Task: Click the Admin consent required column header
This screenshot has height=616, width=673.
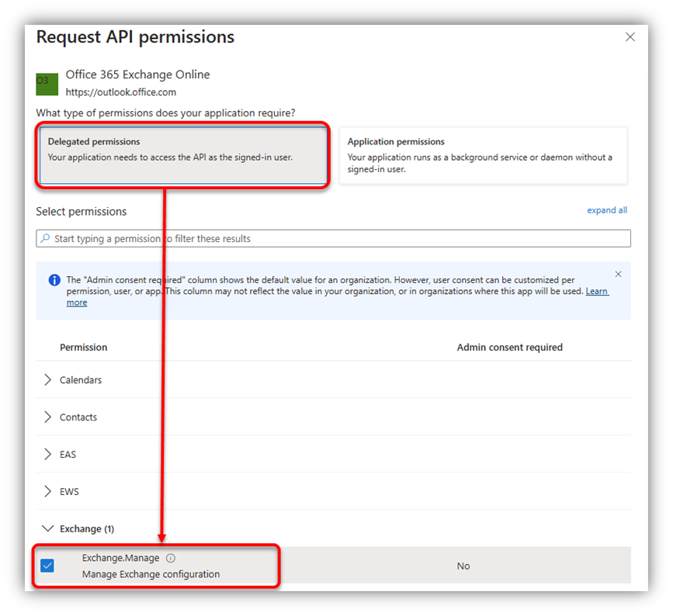Action: pyautogui.click(x=509, y=348)
